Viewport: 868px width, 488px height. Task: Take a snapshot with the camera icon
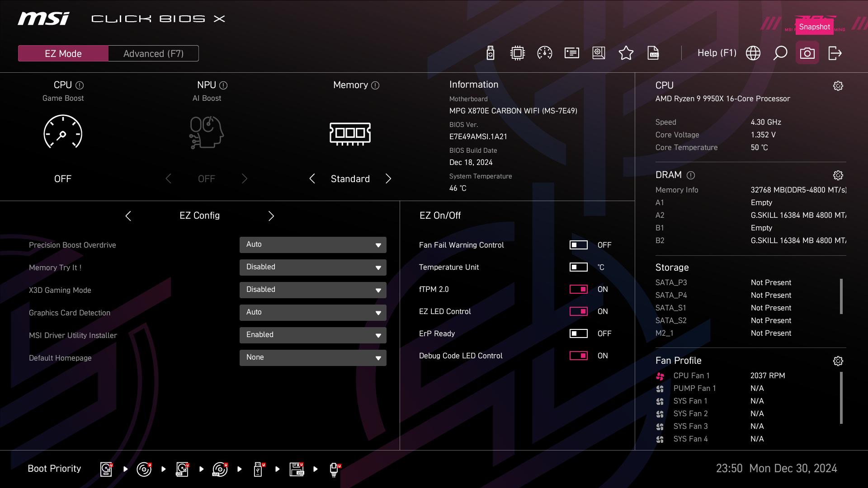pyautogui.click(x=807, y=53)
